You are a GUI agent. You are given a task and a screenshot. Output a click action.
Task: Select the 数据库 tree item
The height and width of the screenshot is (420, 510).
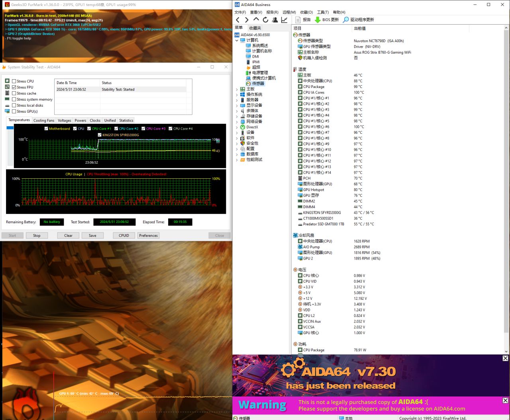252,154
